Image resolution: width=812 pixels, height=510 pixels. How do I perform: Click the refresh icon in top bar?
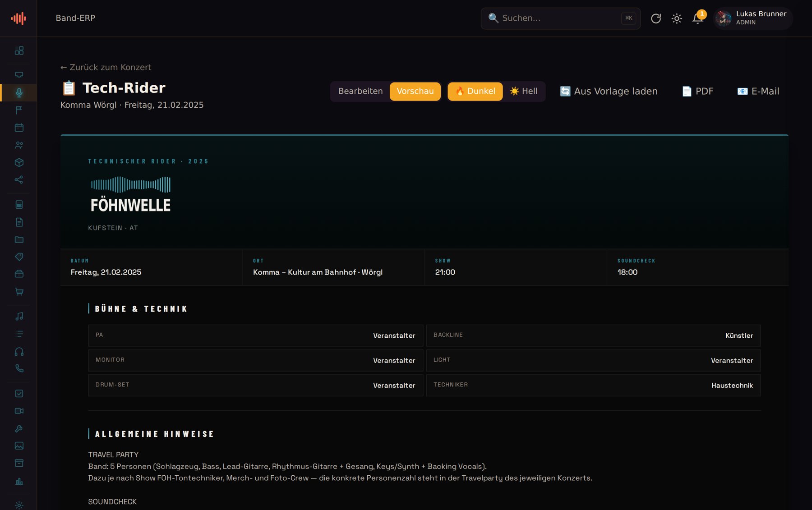[x=656, y=18]
